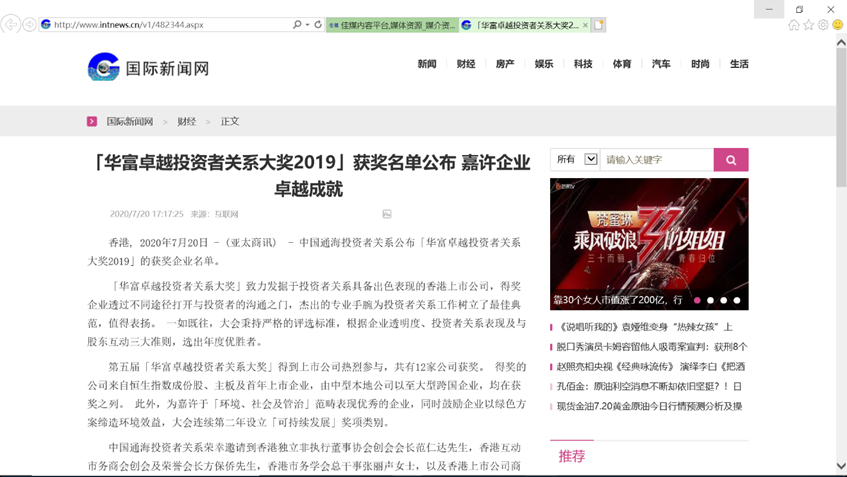The width and height of the screenshot is (847, 477).
Task: Click the 来源: 互联网 source text
Action: pos(214,214)
